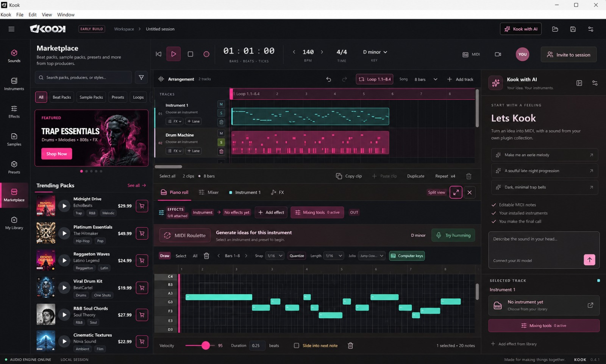Open the Effects sidebar section
This screenshot has height=364, width=606.
point(14,112)
